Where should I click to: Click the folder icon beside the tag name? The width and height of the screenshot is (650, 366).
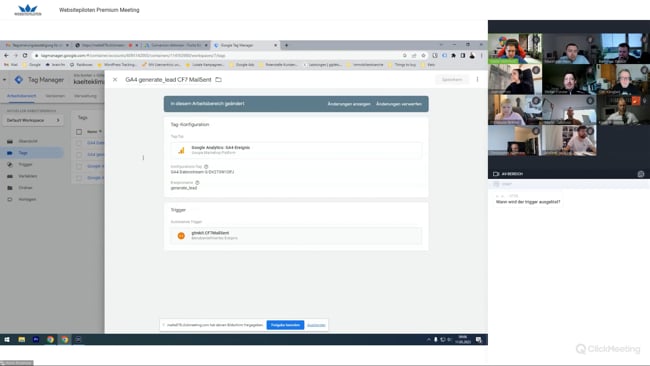click(218, 80)
